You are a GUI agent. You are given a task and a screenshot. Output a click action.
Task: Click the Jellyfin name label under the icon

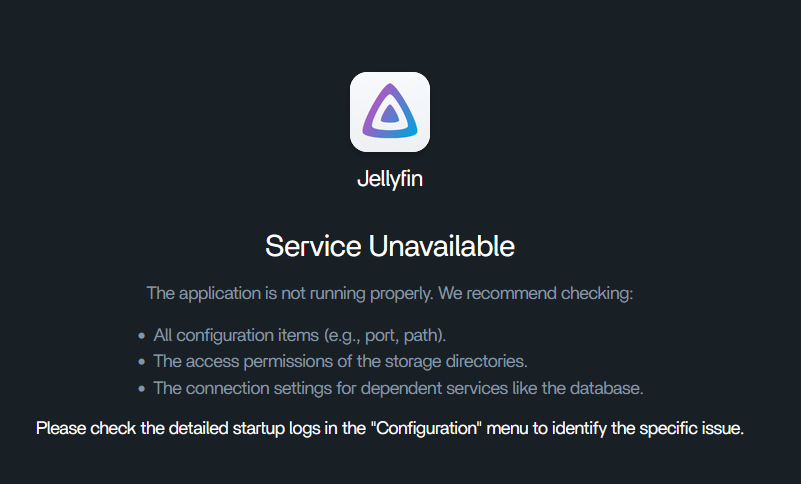(390, 181)
